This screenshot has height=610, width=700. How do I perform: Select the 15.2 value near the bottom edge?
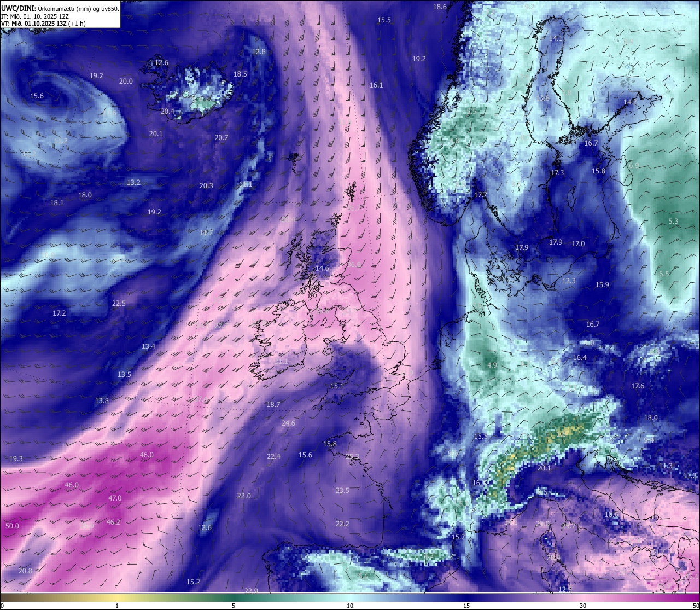click(193, 582)
